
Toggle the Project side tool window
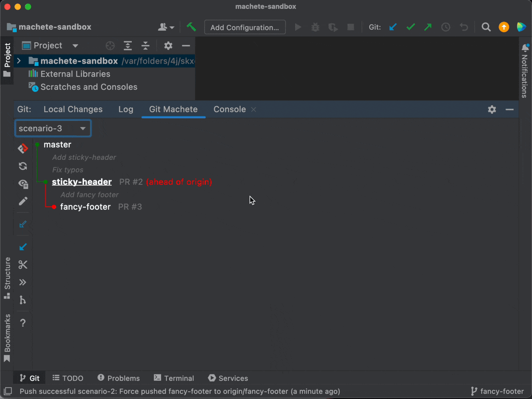coord(7,60)
